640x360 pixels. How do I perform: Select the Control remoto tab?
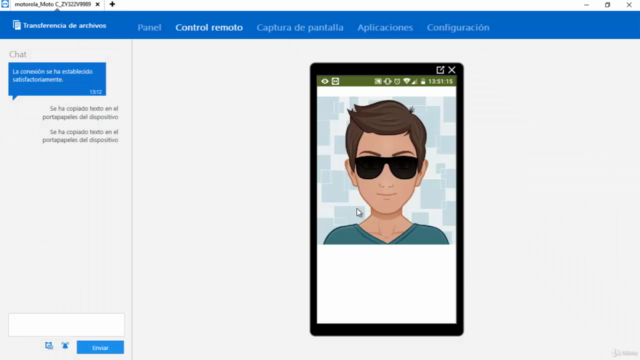tap(209, 27)
